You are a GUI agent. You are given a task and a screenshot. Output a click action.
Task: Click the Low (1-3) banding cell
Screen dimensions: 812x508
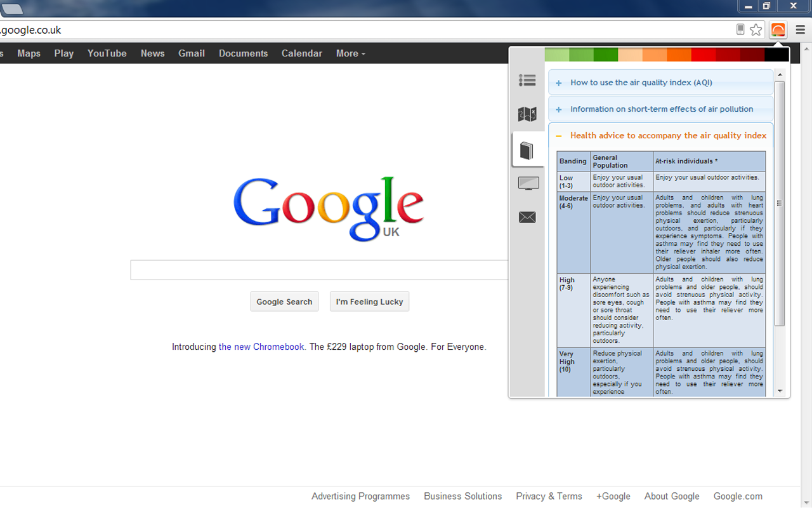pos(573,182)
